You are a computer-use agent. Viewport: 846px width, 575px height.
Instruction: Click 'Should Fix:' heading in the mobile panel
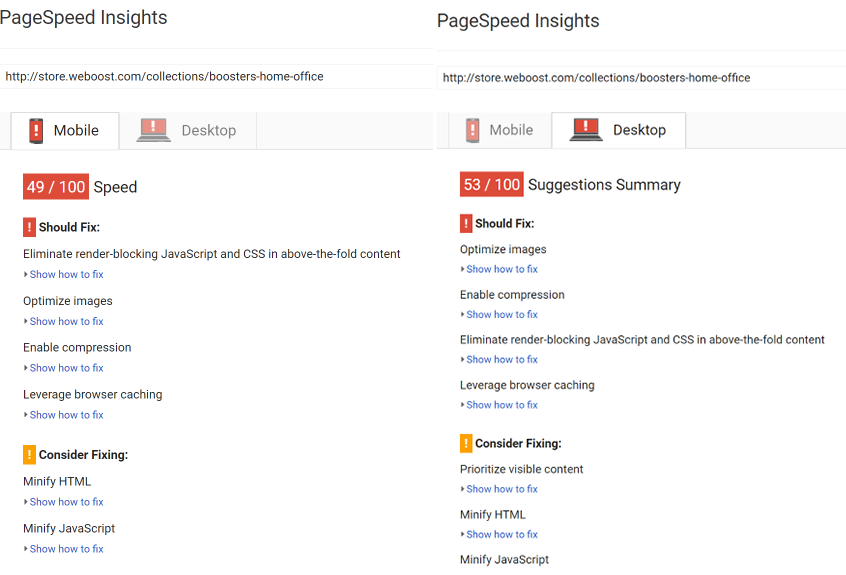[69, 228]
